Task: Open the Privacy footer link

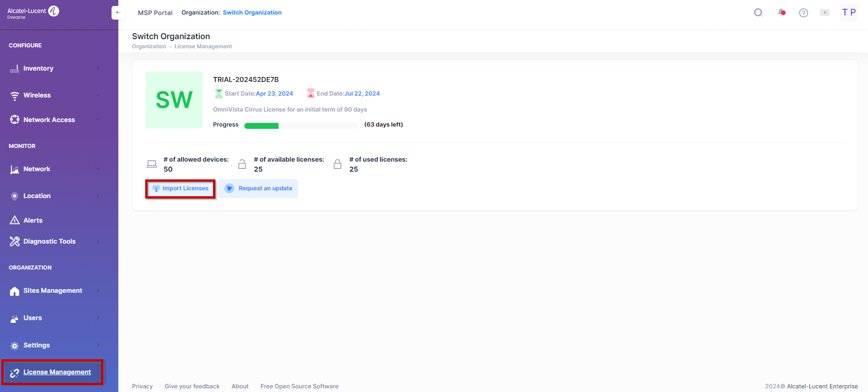Action: pos(142,386)
